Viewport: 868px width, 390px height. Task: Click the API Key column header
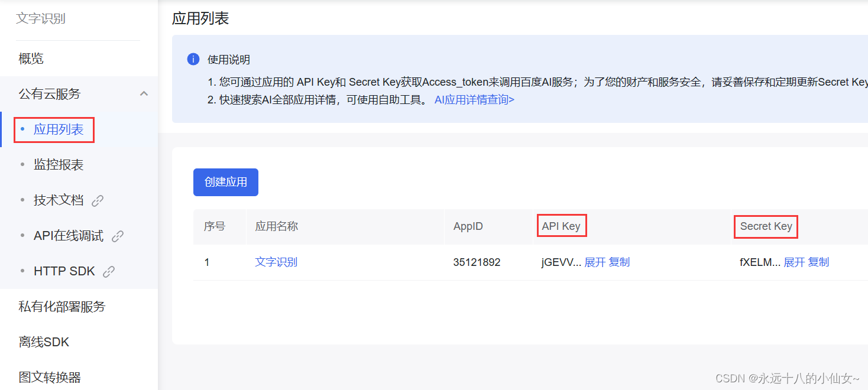coord(561,226)
